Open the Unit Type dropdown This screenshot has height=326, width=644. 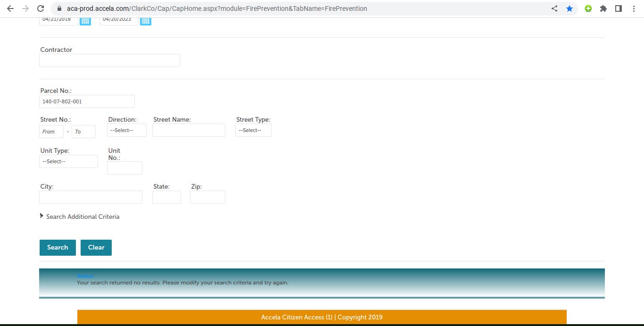(68, 161)
